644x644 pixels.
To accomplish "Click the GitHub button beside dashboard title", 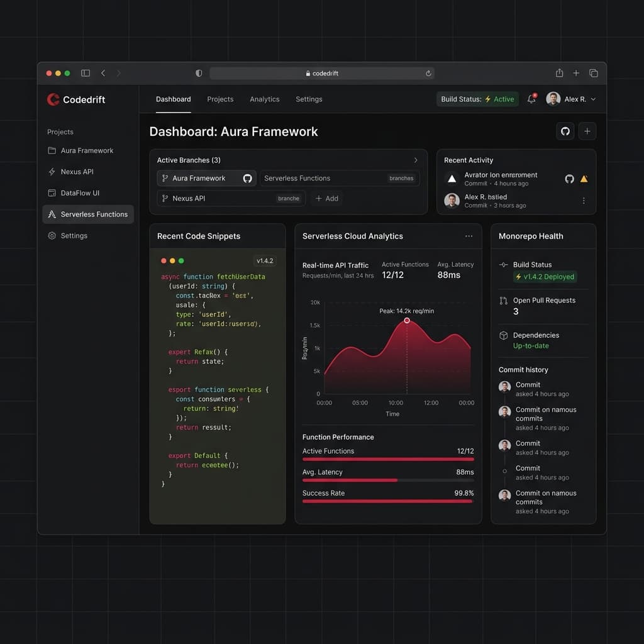I will 565,131.
